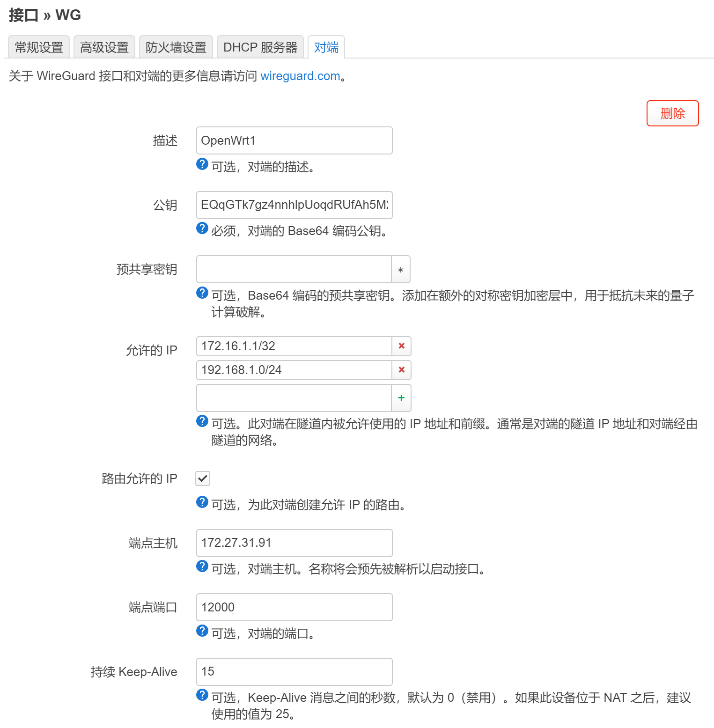Screen dimensions: 714x728
Task: Click help icon under endpoint host field
Action: click(x=202, y=566)
